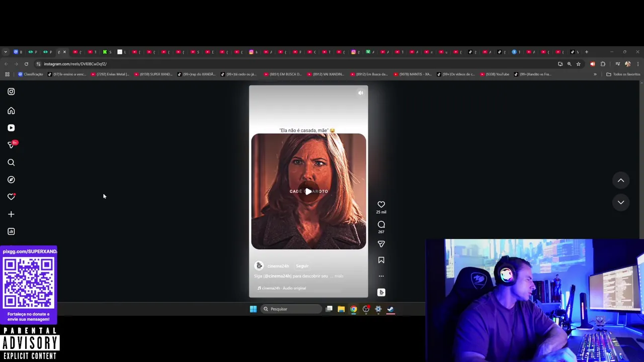Open the cinema24h profile avatar
644x362 pixels.
point(259,265)
